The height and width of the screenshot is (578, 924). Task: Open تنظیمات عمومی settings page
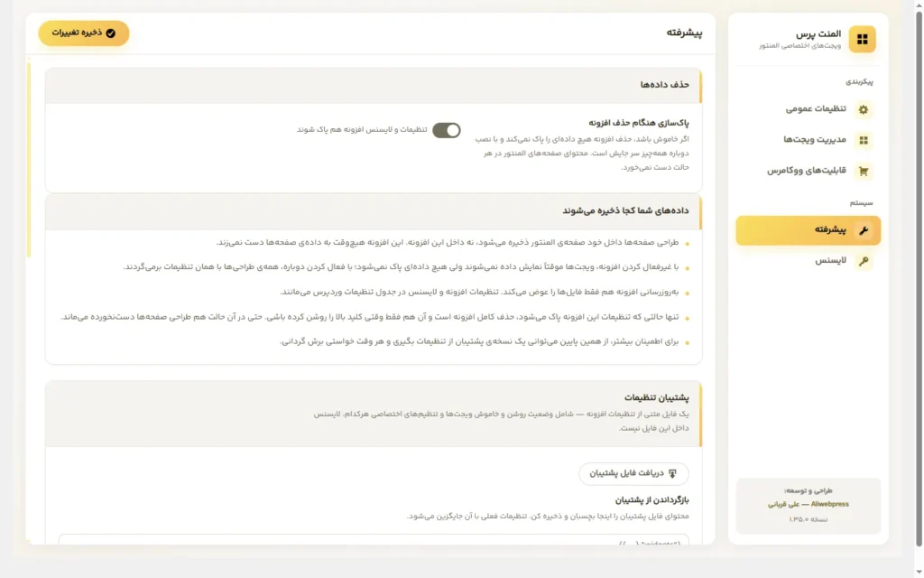pos(808,109)
